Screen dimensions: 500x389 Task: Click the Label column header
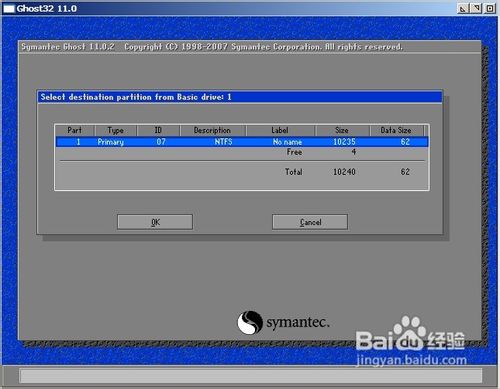click(280, 130)
